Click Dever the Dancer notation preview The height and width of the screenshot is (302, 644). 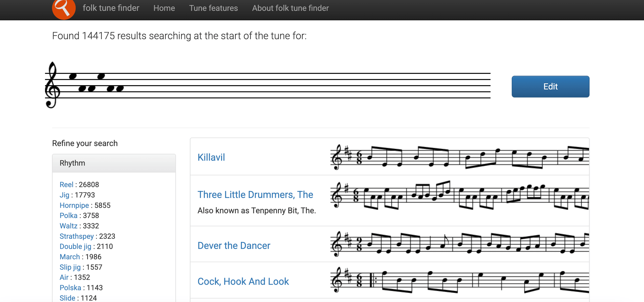pyautogui.click(x=460, y=244)
